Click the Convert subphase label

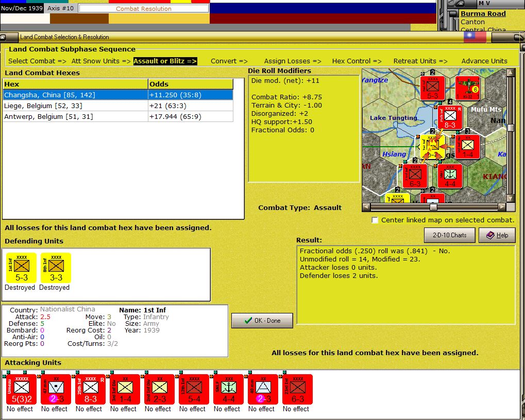tap(229, 61)
